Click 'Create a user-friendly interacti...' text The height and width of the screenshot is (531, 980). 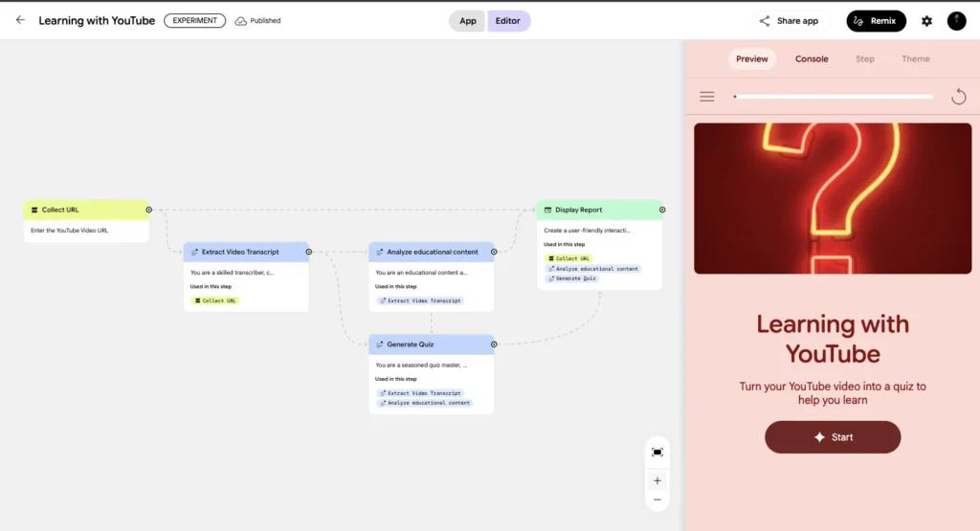click(x=588, y=231)
